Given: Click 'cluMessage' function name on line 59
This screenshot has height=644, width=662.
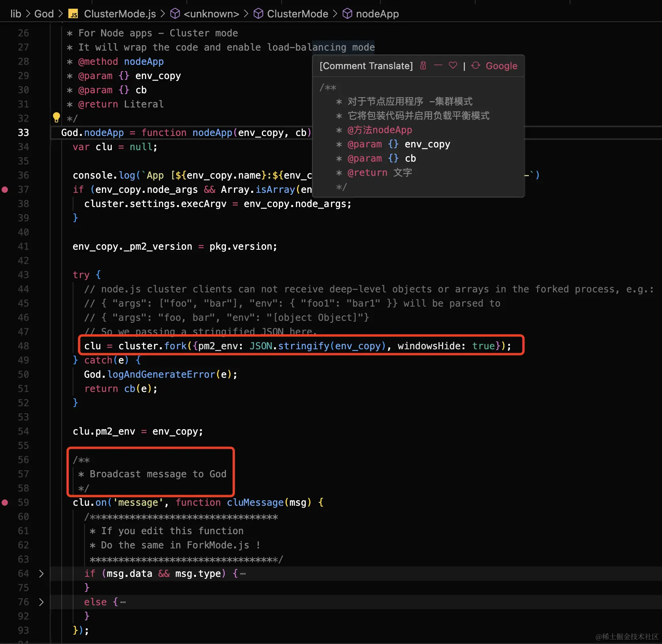Looking at the screenshot, I should coord(255,503).
